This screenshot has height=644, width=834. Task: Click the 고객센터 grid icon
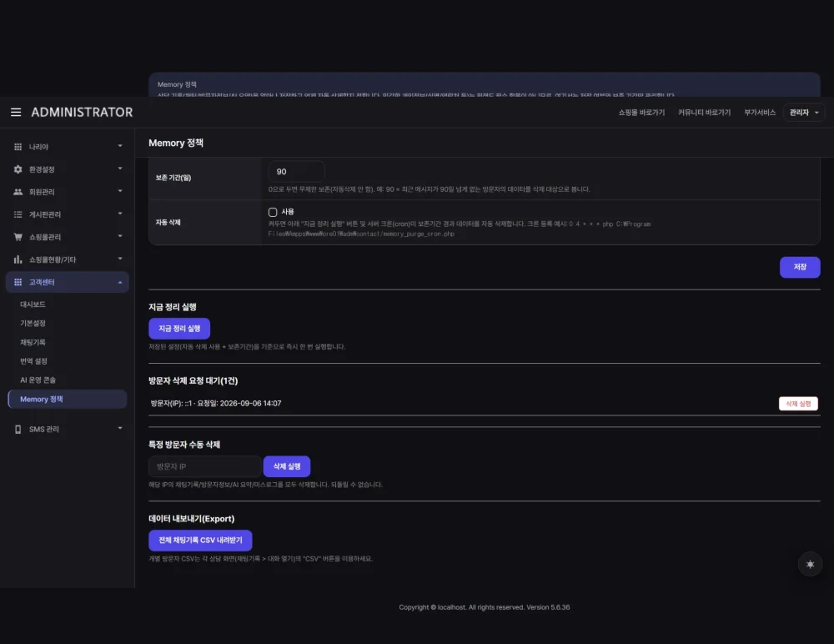point(18,282)
